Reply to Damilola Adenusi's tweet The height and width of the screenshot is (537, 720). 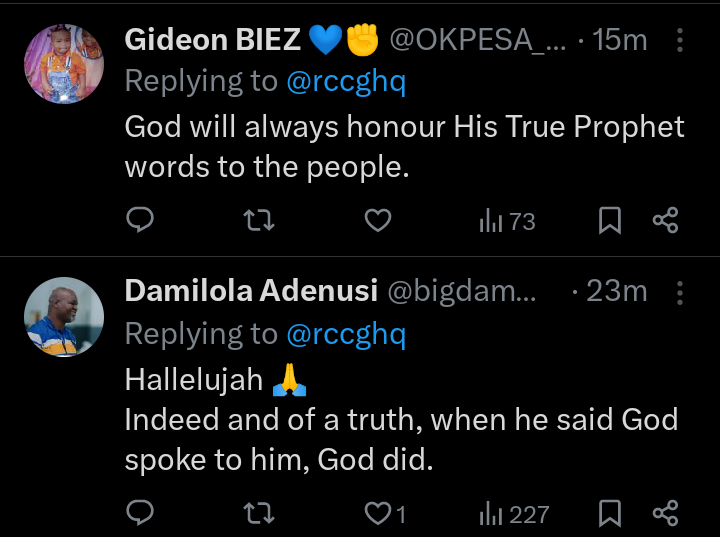[x=140, y=512]
